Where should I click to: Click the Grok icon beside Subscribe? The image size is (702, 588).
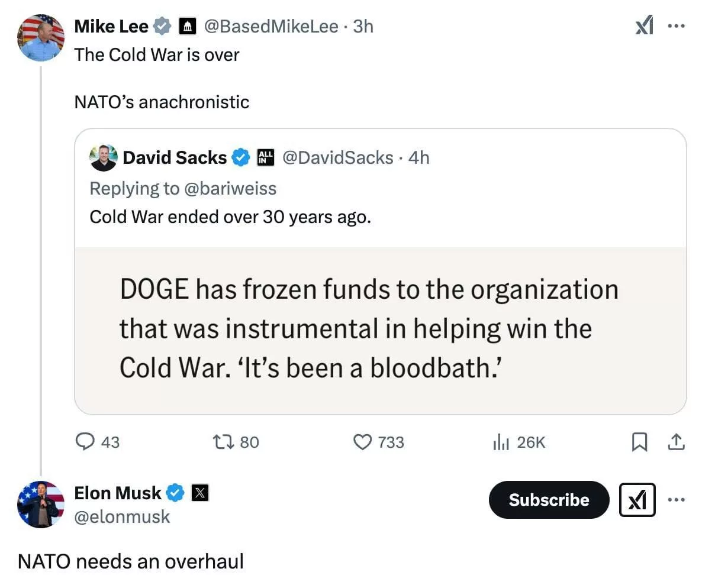(637, 500)
